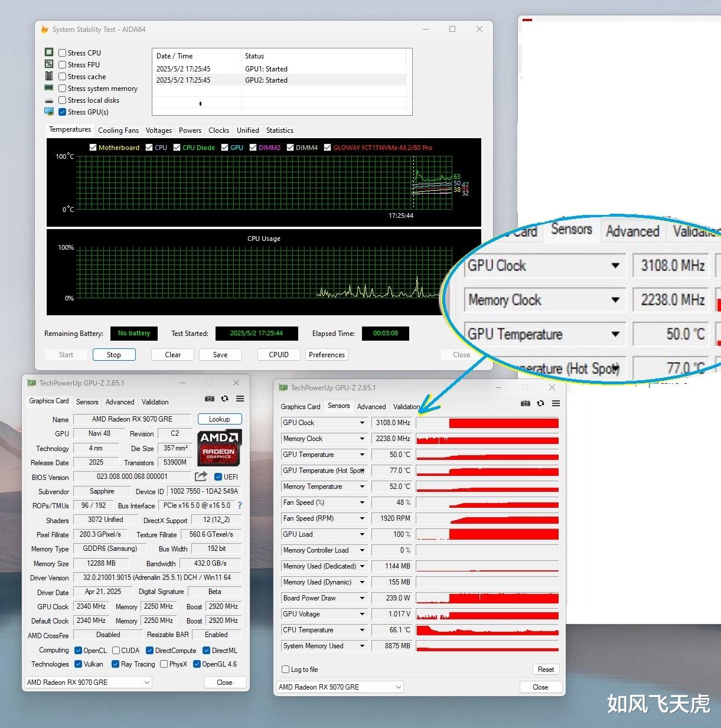Click the Stress cache chip icon
This screenshot has width=721, height=728.
pyautogui.click(x=49, y=76)
